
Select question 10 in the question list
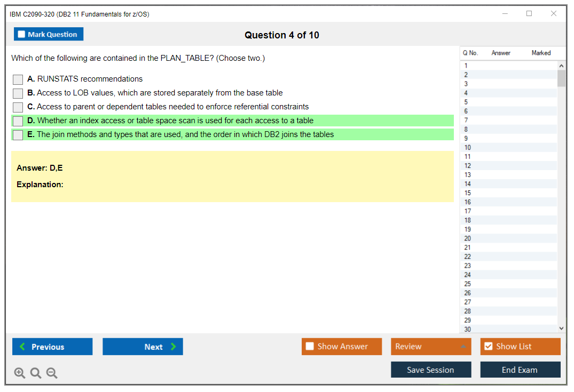468,147
